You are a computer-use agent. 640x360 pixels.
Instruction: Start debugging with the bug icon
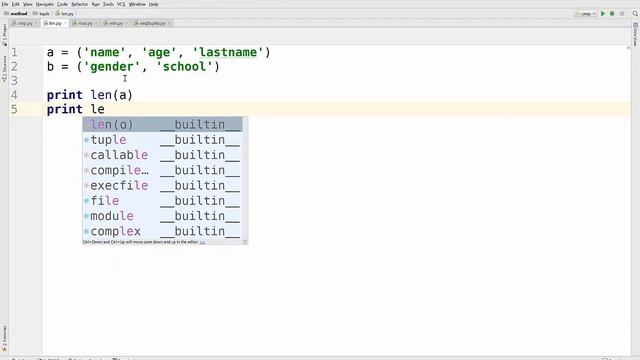612,13
